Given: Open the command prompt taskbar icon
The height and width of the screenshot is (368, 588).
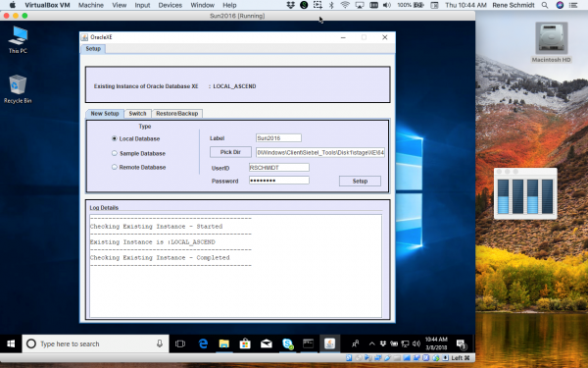Looking at the screenshot, I should 309,343.
